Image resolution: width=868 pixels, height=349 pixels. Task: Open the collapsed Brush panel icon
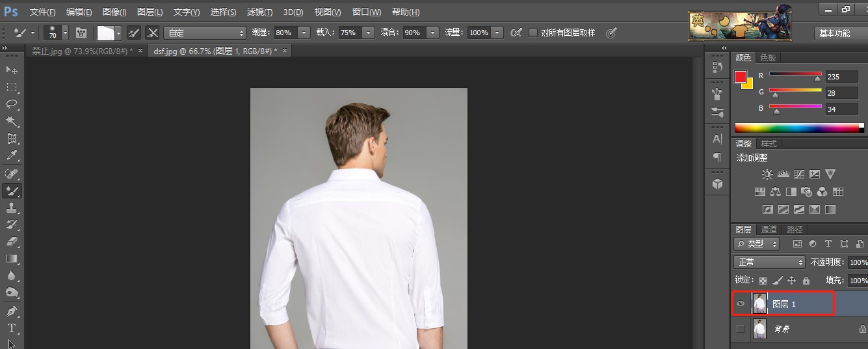(718, 94)
